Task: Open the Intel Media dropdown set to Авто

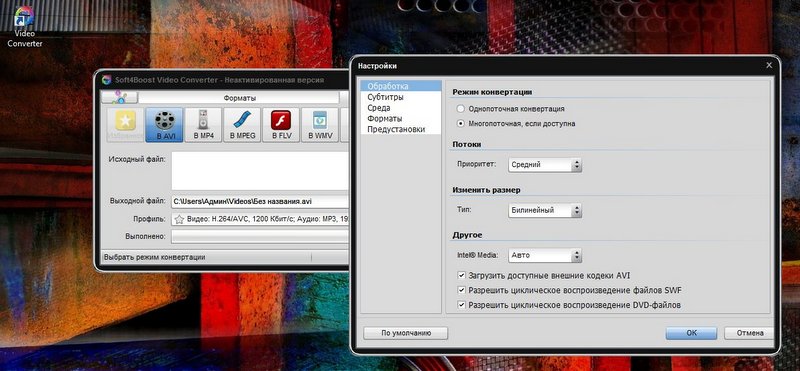Action: coord(545,255)
